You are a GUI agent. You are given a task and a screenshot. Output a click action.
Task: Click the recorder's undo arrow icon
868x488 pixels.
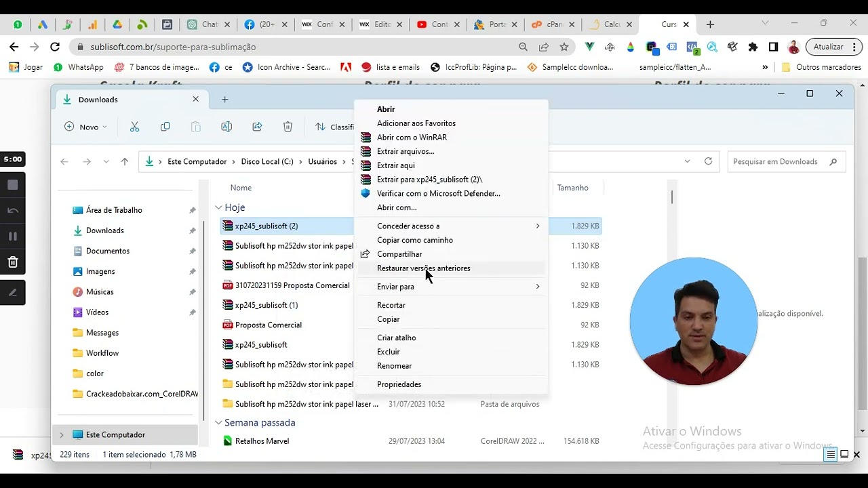tap(13, 210)
